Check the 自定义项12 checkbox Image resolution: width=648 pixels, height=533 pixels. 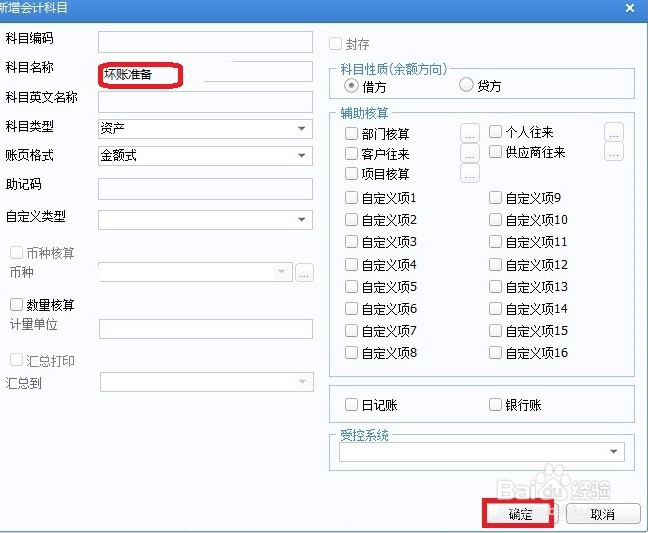(495, 264)
